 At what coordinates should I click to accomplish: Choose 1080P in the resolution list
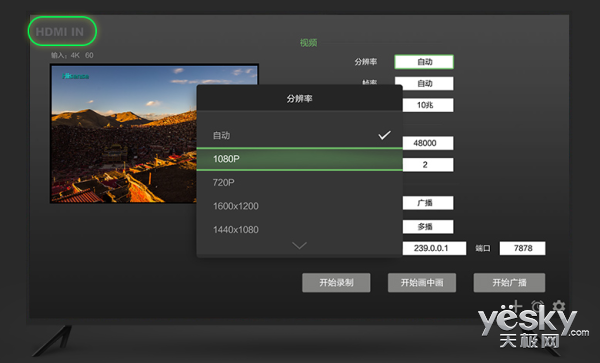coord(300,159)
